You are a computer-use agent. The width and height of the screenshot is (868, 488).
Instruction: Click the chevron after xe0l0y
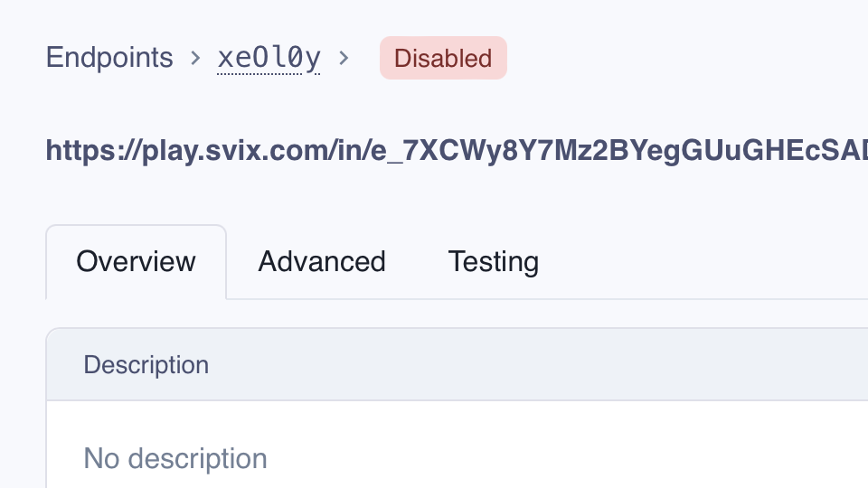click(344, 59)
